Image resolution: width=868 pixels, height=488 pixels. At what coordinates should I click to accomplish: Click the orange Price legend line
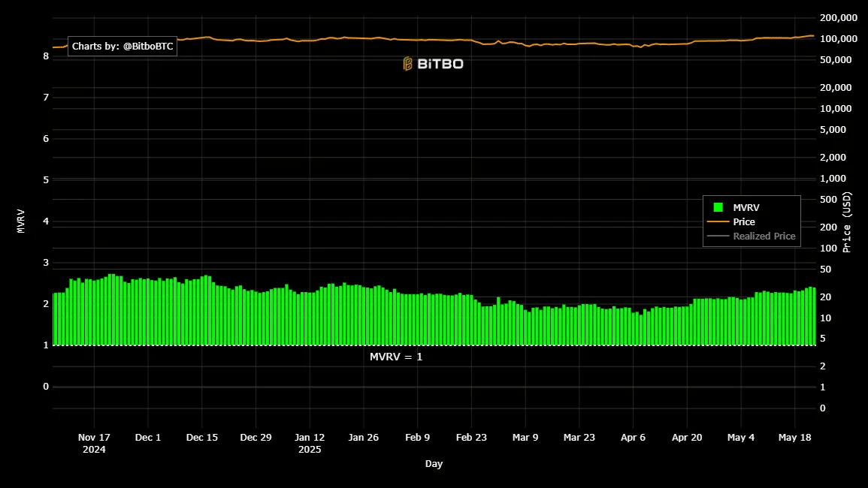[718, 222]
